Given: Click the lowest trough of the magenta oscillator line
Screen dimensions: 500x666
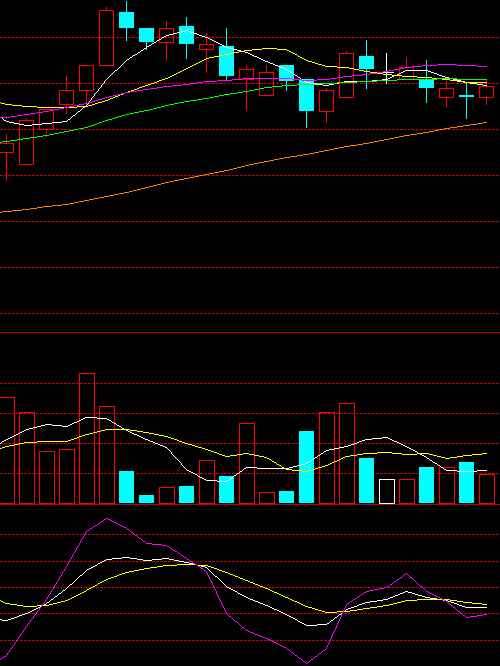Looking at the screenshot, I should point(307,662).
